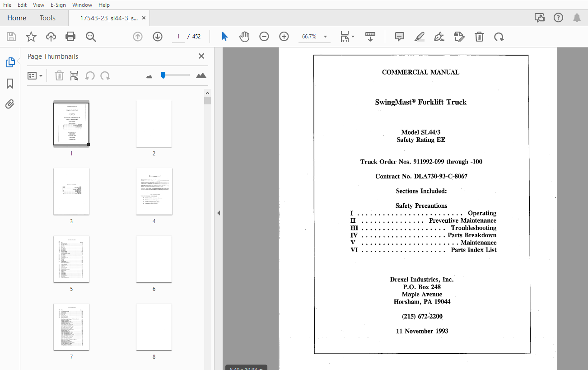Click the current page number field

pyautogui.click(x=178, y=37)
